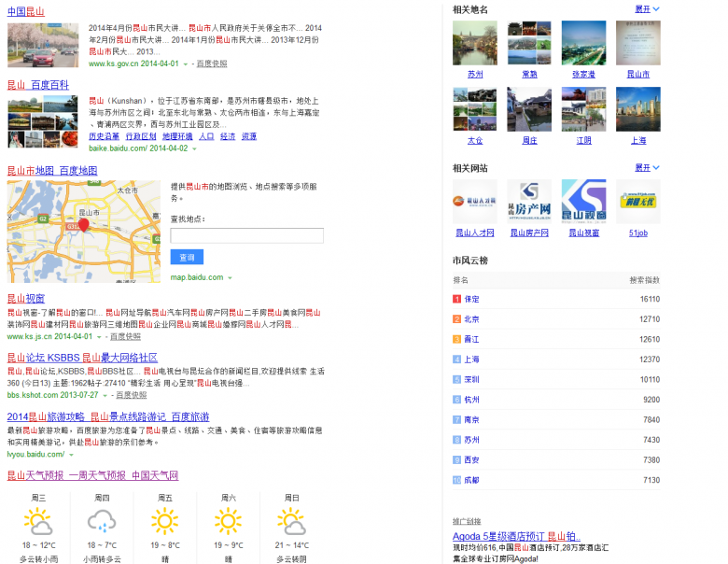Viewport: 728px width, 564px height.
Task: Open the 昆山市地图_百度地图 result
Action: [x=52, y=171]
